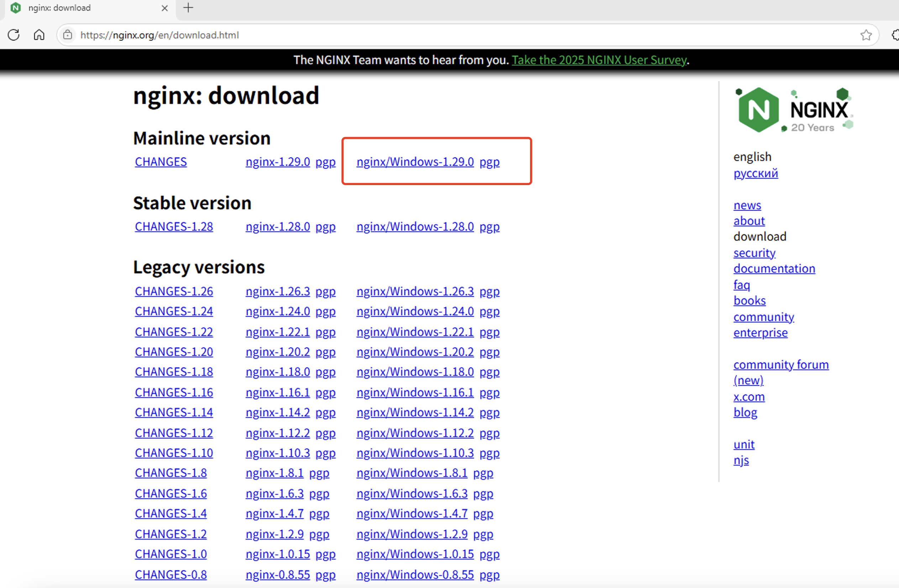Click the NGINX 20 Years logo
899x588 pixels.
pos(793,110)
